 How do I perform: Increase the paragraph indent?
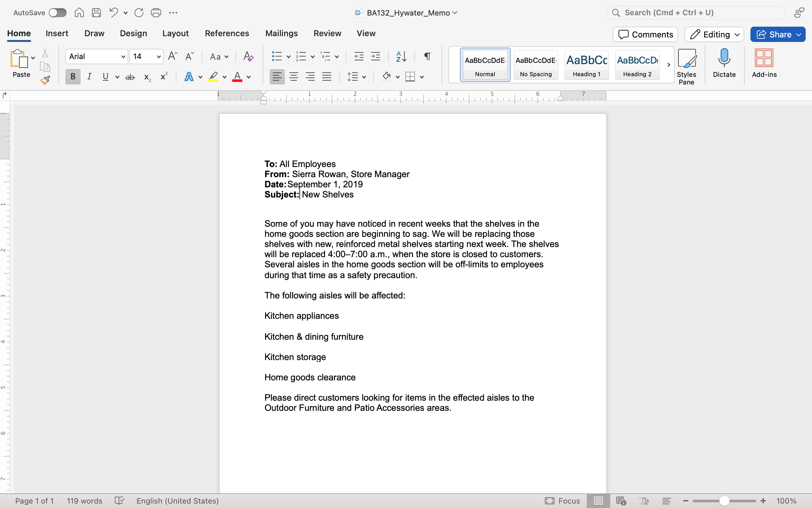[376, 57]
